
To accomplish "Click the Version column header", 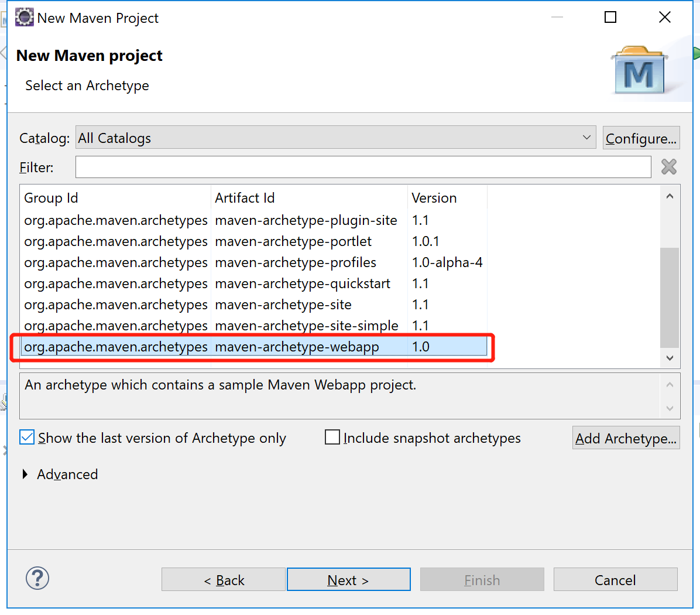I will [434, 198].
